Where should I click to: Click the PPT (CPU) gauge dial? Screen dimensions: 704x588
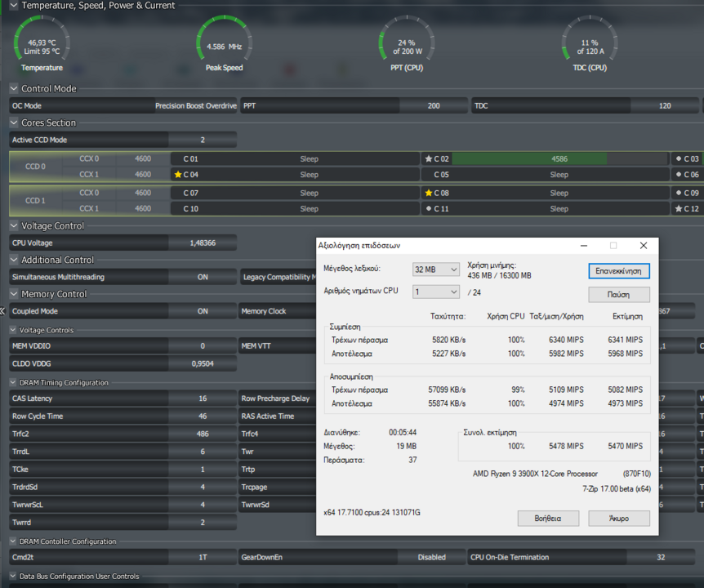click(x=406, y=45)
